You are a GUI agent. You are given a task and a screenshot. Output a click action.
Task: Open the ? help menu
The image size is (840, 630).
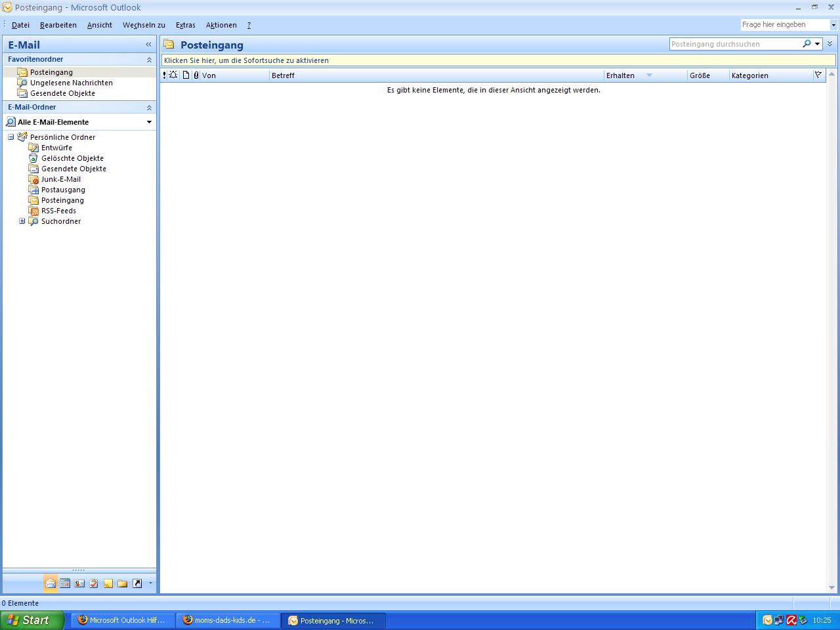(x=249, y=25)
